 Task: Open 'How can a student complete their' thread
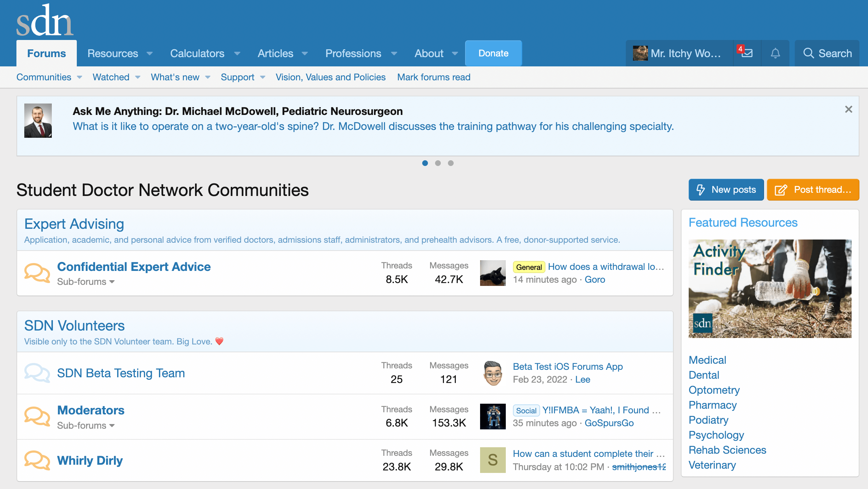[589, 454]
